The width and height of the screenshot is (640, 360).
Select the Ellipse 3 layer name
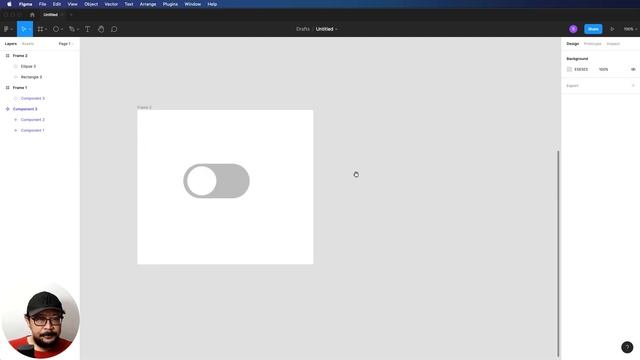[28, 66]
